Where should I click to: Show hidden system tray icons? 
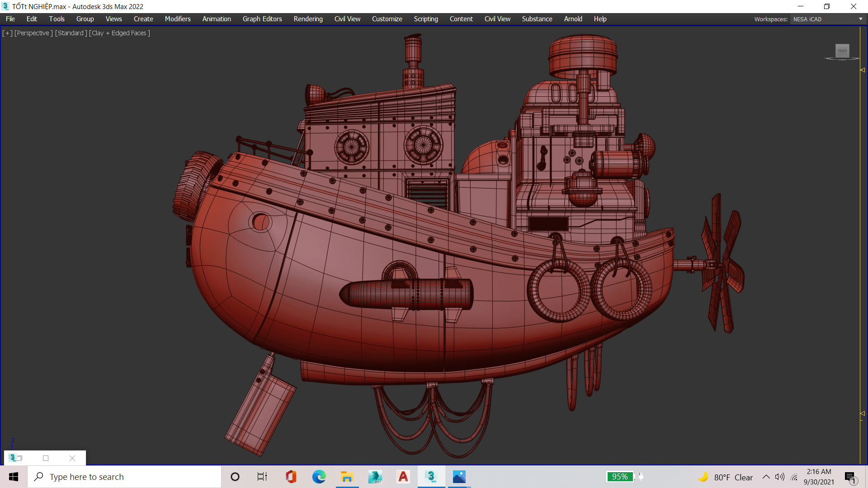(x=766, y=477)
